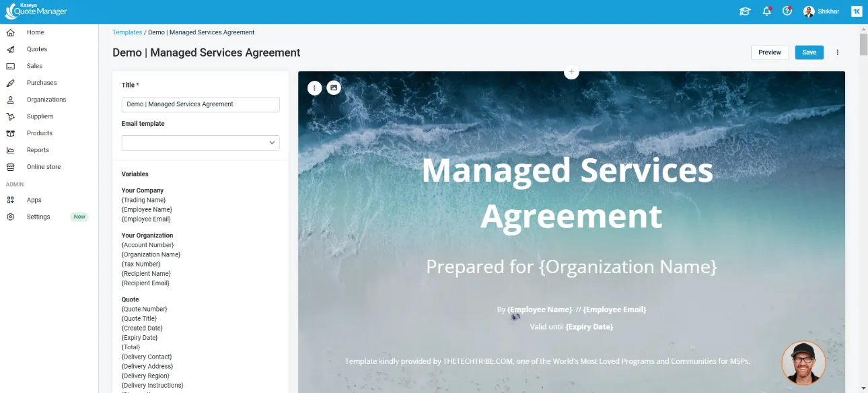Click the Kaseya Quote Manager logo
Image resolution: width=868 pixels, height=393 pixels.
tap(37, 11)
